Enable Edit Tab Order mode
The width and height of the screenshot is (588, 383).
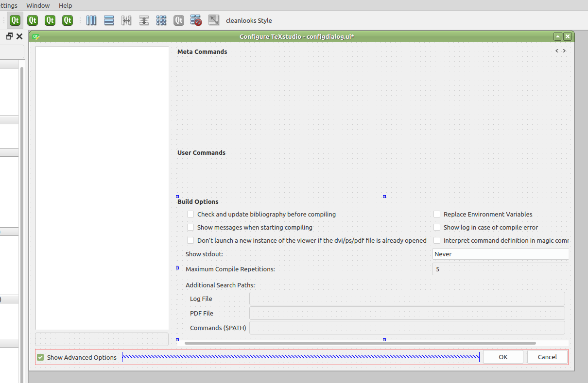click(x=67, y=20)
